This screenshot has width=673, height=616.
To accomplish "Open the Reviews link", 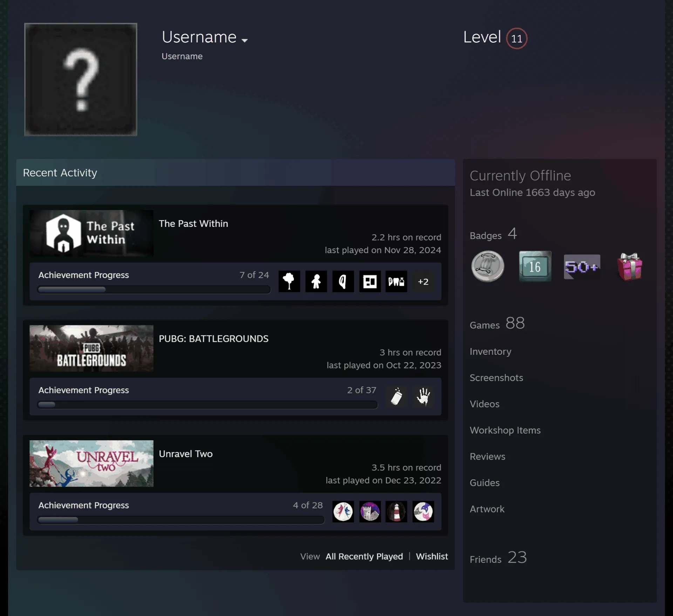I will pos(488,456).
